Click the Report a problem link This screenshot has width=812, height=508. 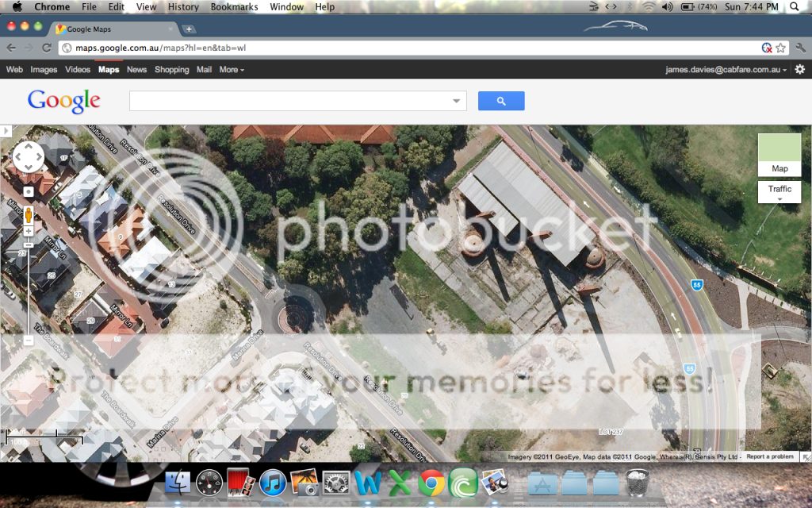(770, 456)
